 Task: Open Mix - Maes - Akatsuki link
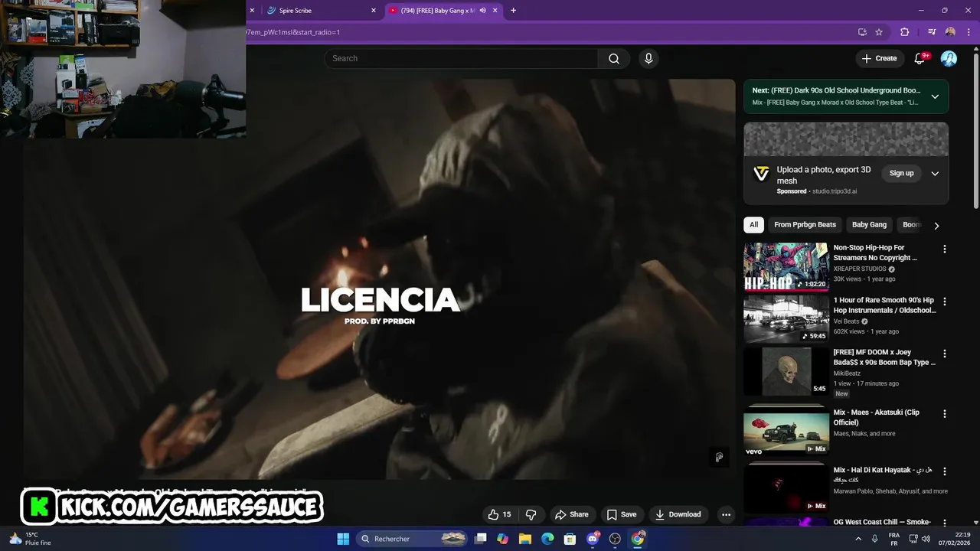pyautogui.click(x=877, y=417)
